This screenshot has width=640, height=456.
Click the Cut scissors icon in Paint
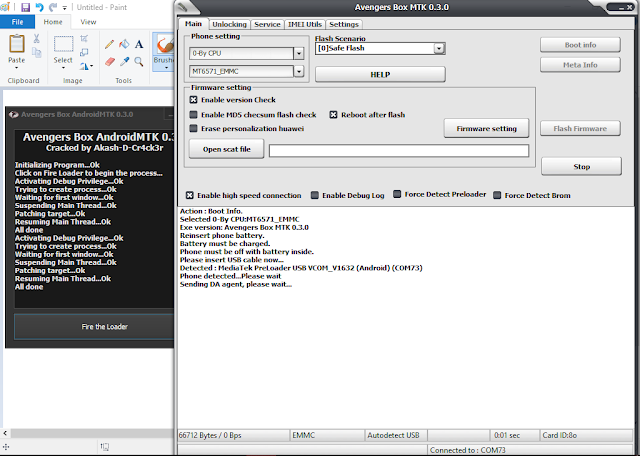36,38
